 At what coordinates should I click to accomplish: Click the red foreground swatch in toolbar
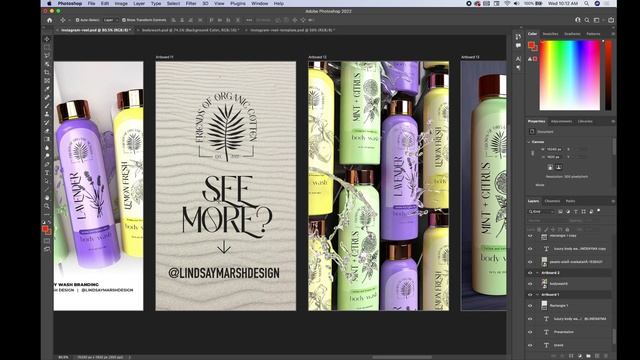[45, 229]
